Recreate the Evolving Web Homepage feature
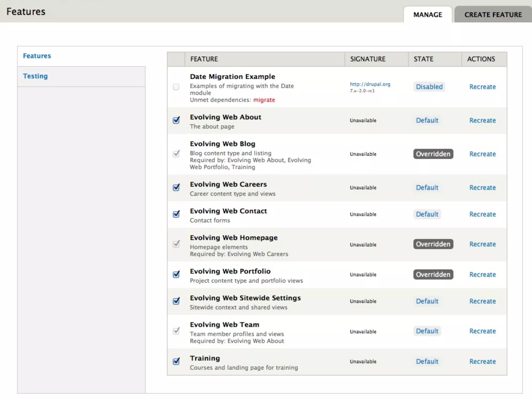 pos(482,244)
